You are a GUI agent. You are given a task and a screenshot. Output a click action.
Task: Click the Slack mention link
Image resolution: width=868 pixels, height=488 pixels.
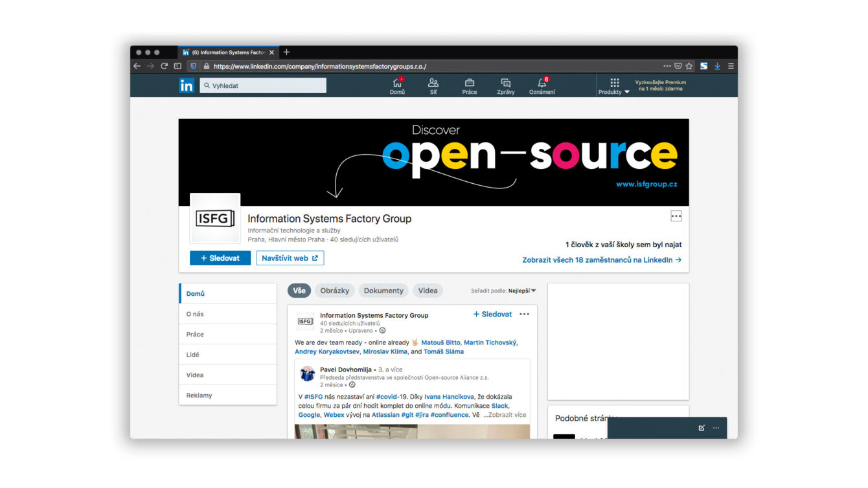[500, 406]
